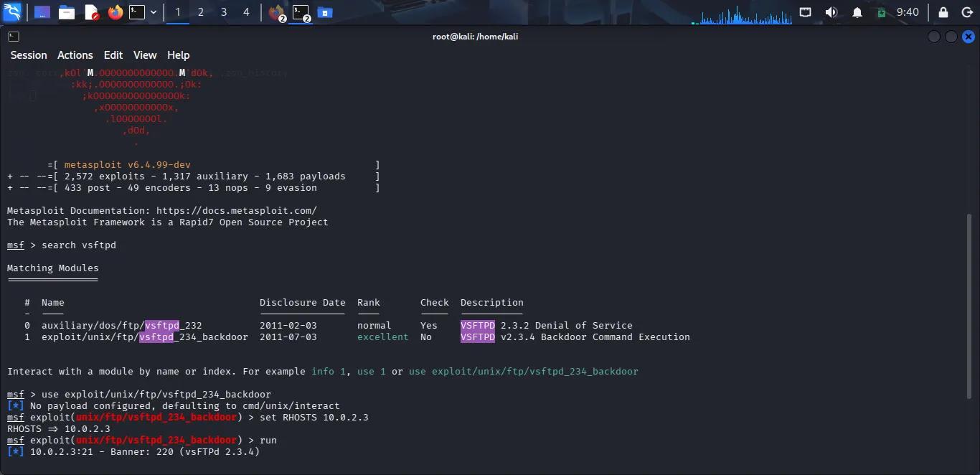Click the show desktop icon in panel
The height and width of the screenshot is (475, 980).
coord(42,12)
